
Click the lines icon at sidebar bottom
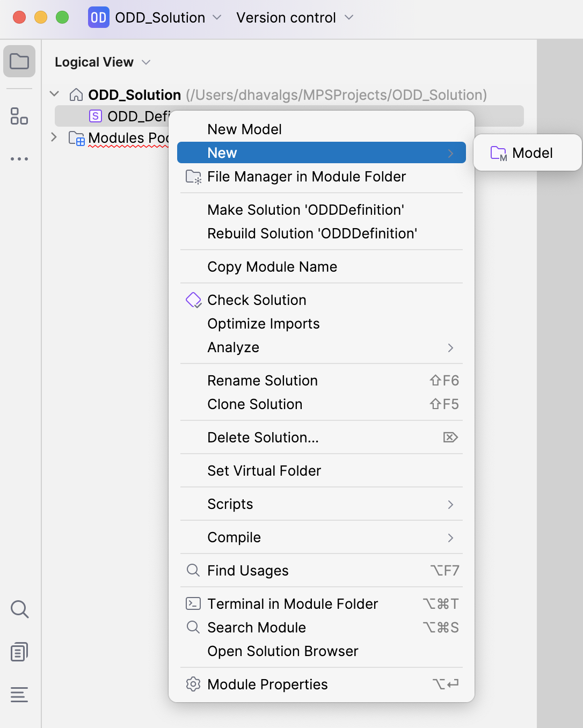click(x=19, y=695)
